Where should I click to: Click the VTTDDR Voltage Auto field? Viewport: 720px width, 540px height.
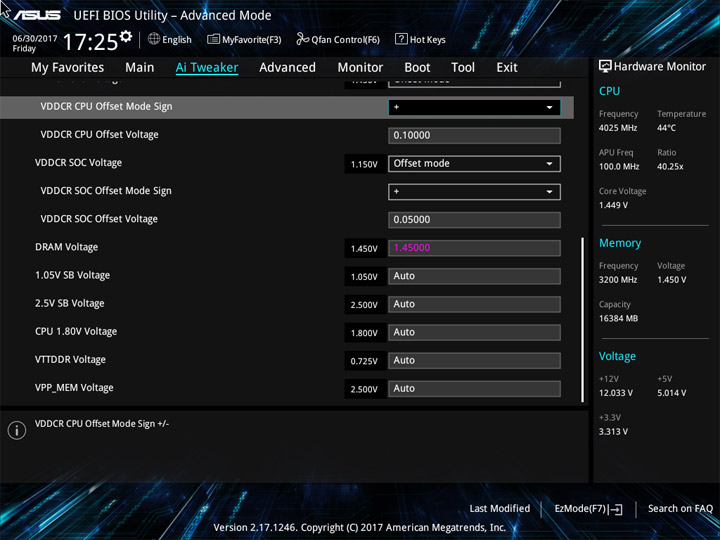[x=474, y=360]
